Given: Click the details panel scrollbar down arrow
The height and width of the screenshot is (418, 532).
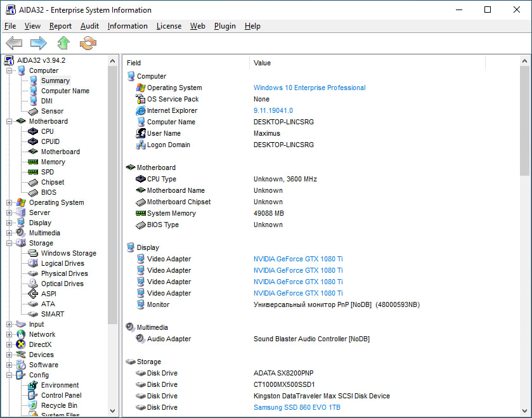Looking at the screenshot, I should [x=524, y=410].
